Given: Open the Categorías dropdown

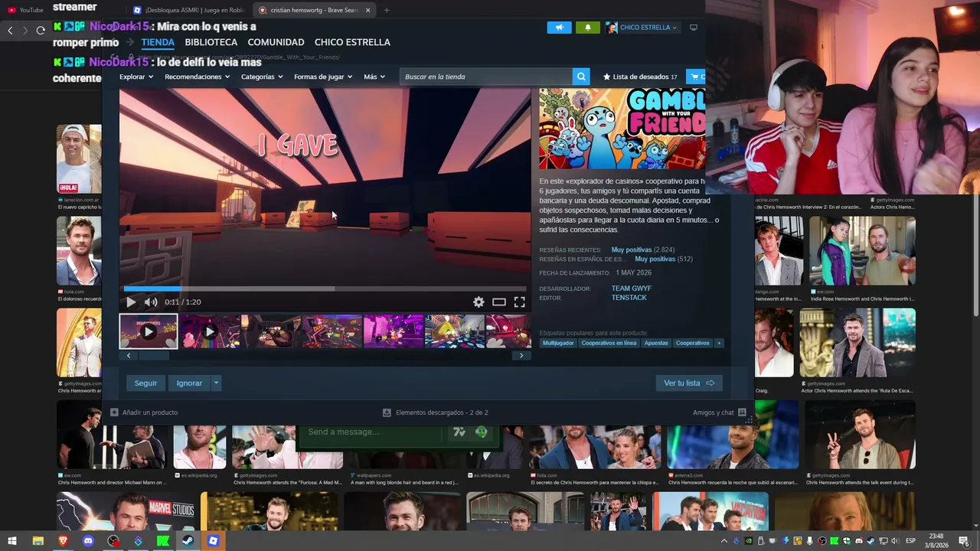Looking at the screenshot, I should pos(262,77).
